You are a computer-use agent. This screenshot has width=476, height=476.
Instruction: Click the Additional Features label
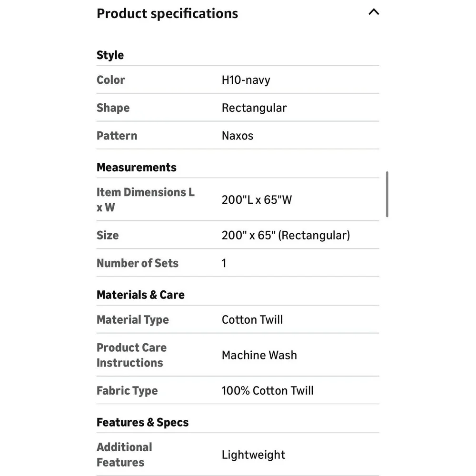tap(124, 455)
